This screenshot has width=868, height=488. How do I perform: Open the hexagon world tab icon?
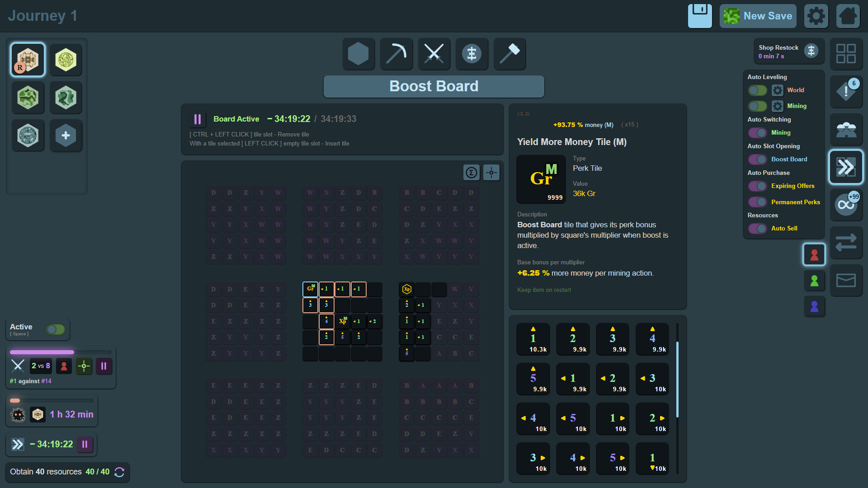[x=359, y=54]
